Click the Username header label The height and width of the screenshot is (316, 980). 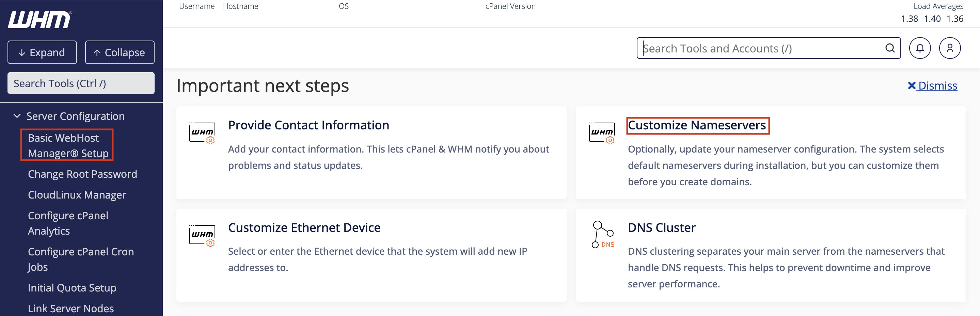click(x=197, y=6)
